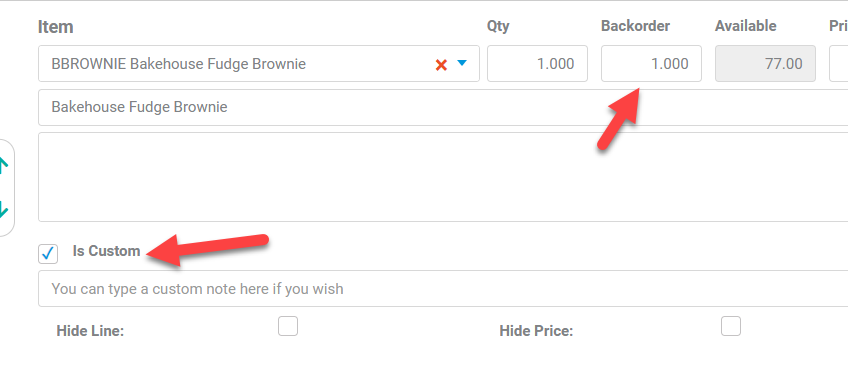
Task: Edit the Bakehouse Fudge Brownie description field
Action: point(443,107)
